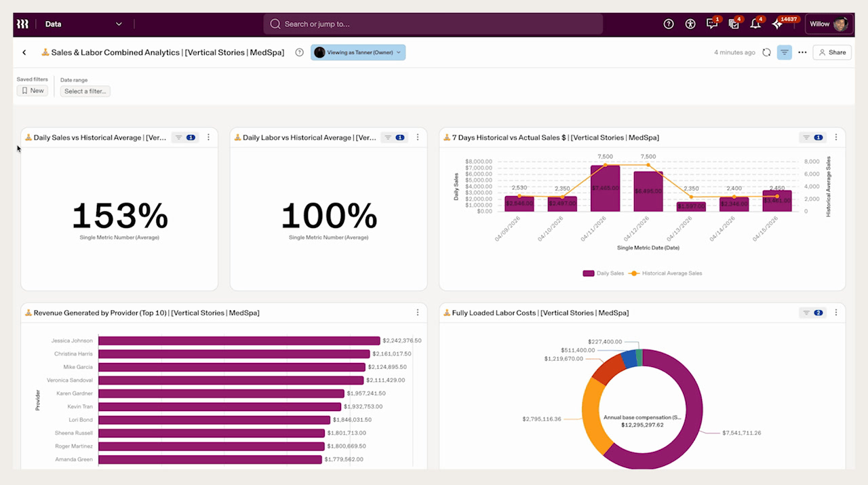Open the Viewing as Tanner (Owner) dropdown
868x485 pixels.
[x=358, y=52]
